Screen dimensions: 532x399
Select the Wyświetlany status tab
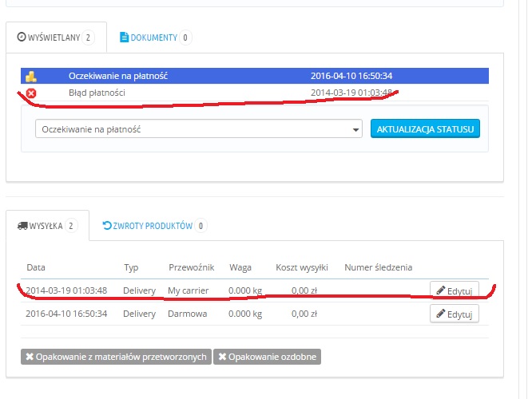tap(55, 38)
